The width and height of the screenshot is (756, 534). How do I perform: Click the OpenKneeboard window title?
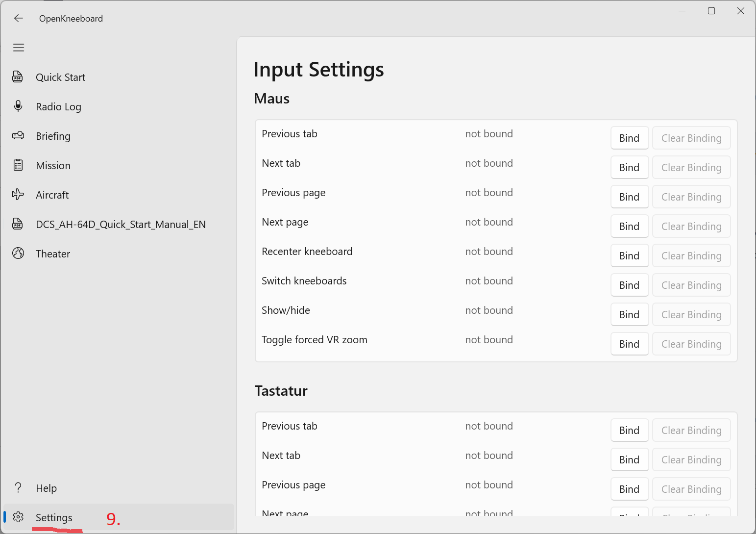pyautogui.click(x=71, y=18)
